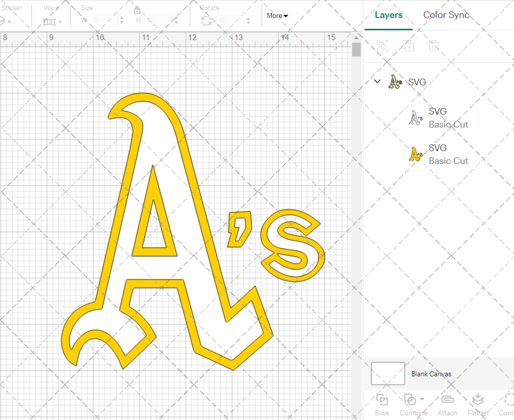This screenshot has height=420, width=514.
Task: Select the SVG group thumbnail
Action: click(395, 82)
